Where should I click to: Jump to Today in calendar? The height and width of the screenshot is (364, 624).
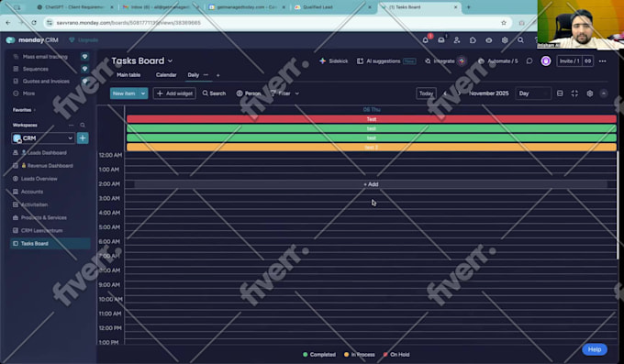(x=426, y=94)
